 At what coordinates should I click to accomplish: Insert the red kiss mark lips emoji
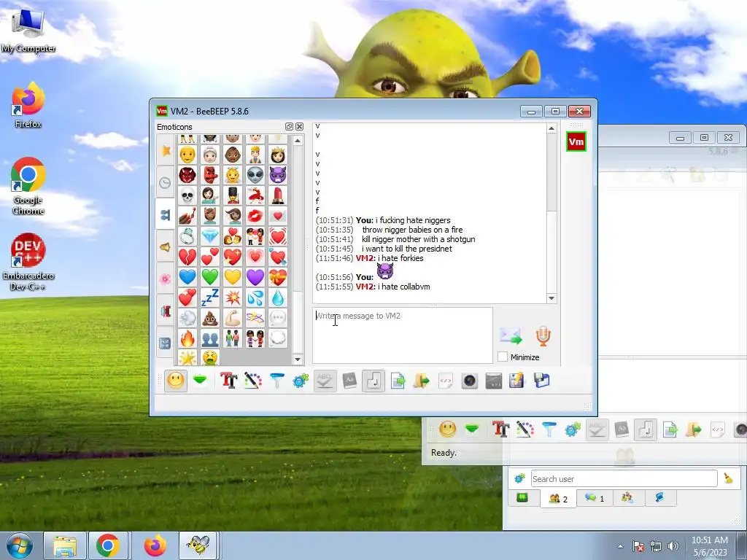tap(255, 216)
